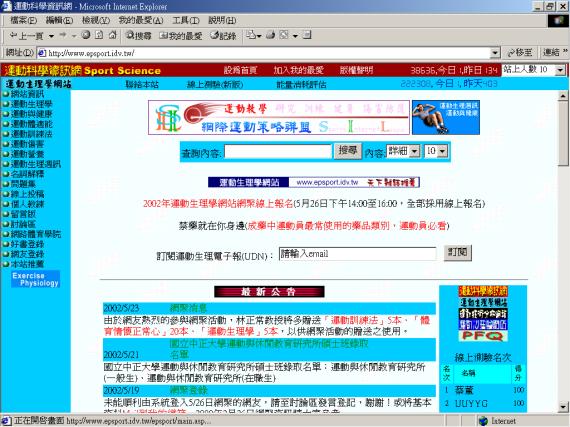
Task: Click the Exercise Physiology logo
Action: 35,279
